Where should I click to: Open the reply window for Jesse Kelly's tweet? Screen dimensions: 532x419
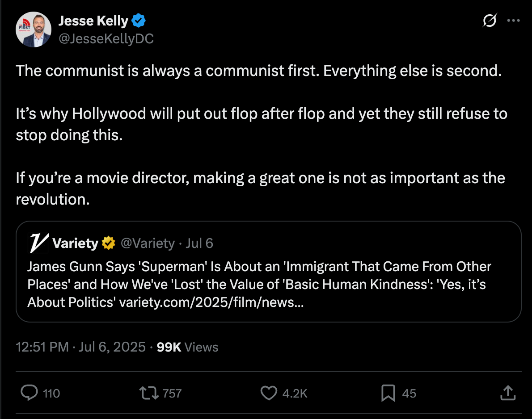(x=30, y=393)
